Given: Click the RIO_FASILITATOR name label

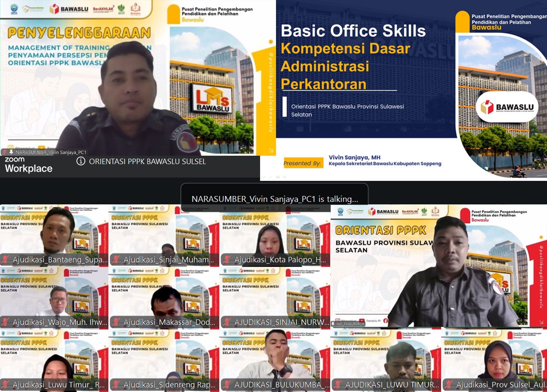Looking at the screenshot, I should click(x=350, y=324).
